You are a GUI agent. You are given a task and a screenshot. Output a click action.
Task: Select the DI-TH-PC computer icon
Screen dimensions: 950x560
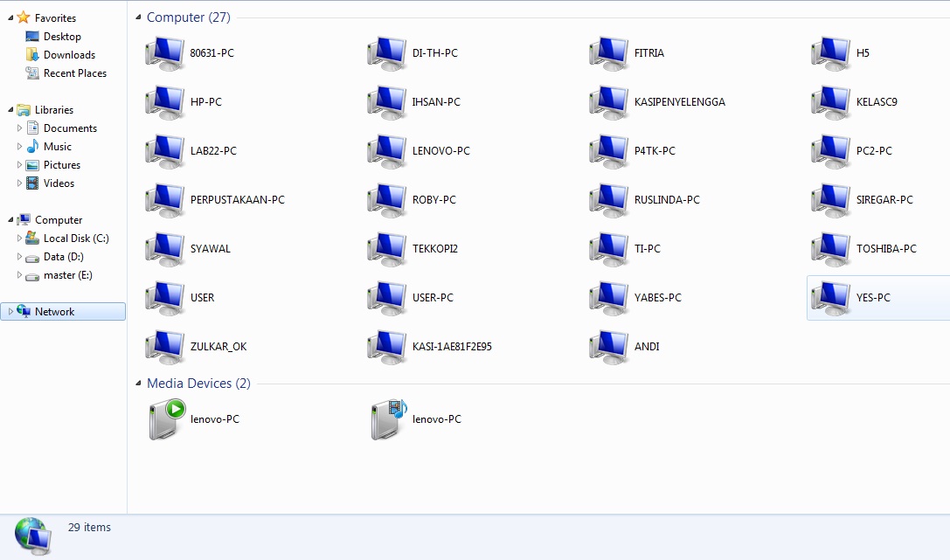[386, 53]
